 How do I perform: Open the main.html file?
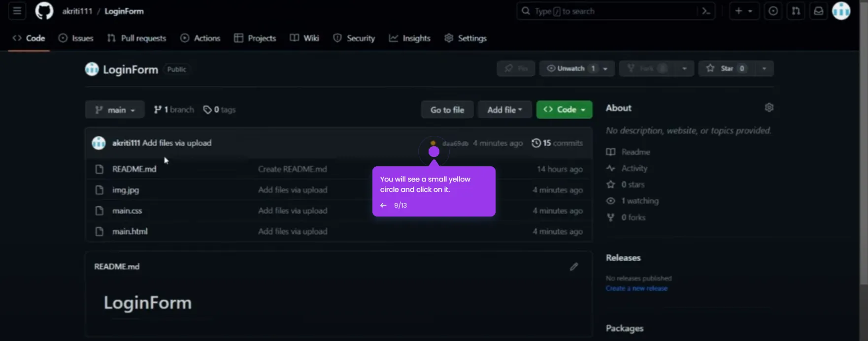(130, 231)
